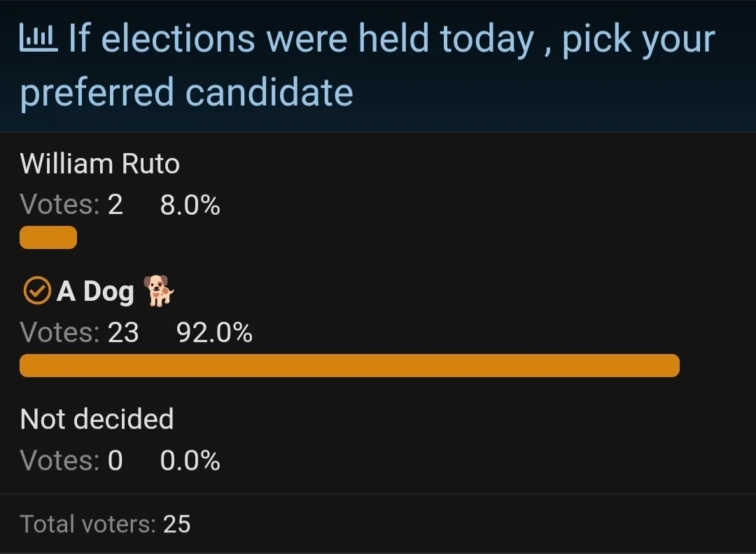
Task: Click the Total voters: 25 label
Action: coord(105,524)
